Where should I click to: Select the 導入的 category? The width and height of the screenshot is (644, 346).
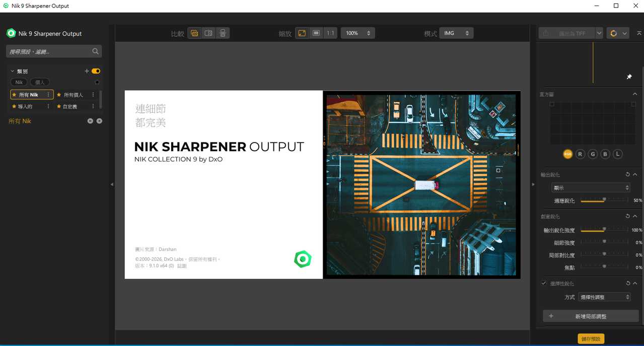coord(26,106)
